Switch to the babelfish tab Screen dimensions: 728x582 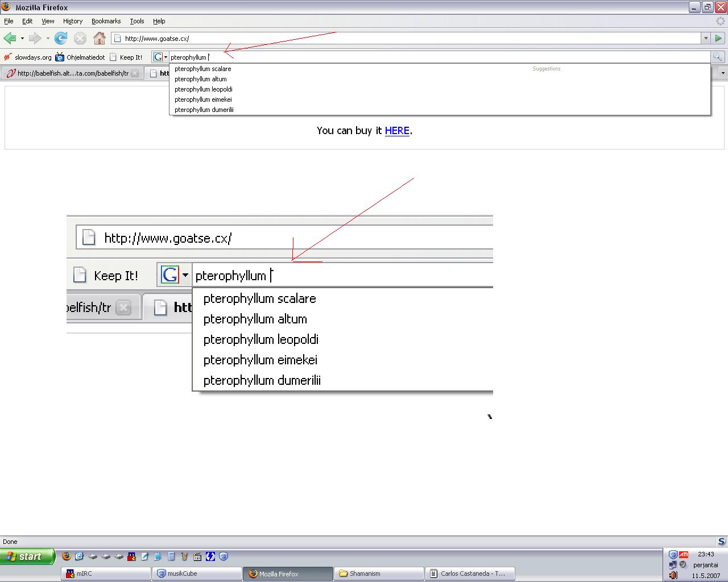pos(72,73)
